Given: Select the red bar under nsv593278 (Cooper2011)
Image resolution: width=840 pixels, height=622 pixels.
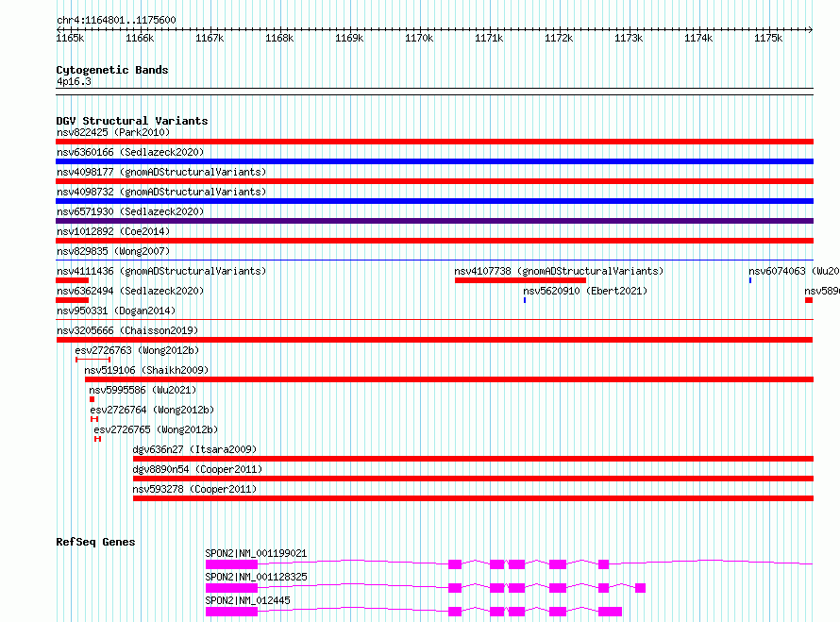Looking at the screenshot, I should pyautogui.click(x=473, y=498).
